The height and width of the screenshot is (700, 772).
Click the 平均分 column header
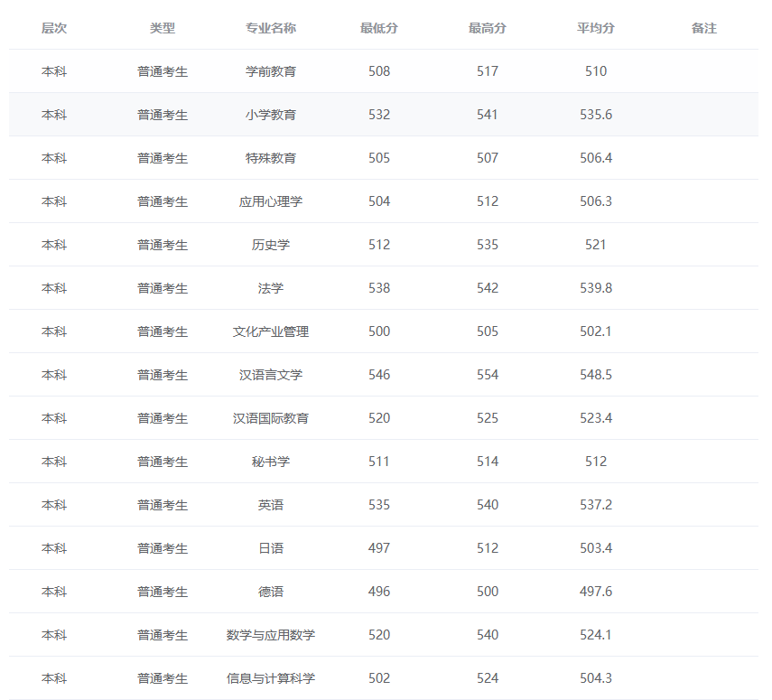(x=596, y=28)
